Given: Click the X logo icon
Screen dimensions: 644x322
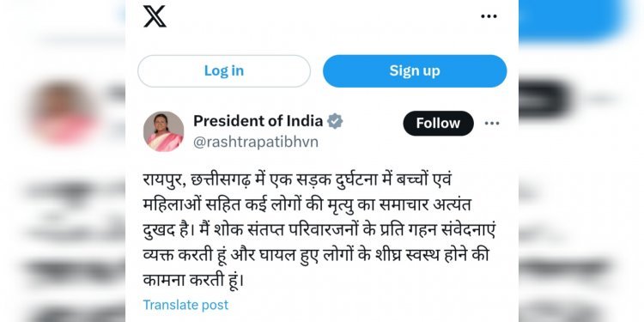Looking at the screenshot, I should [155, 16].
